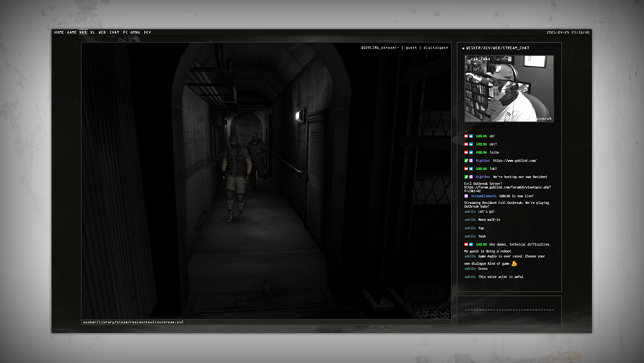This screenshot has height=363, width=644.
Task: Click the GOBLN6 username on the '!site' message
Action: pyautogui.click(x=481, y=153)
